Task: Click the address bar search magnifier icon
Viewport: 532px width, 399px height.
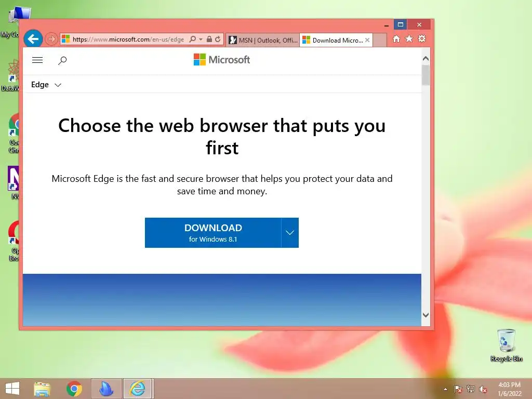Action: coord(192,39)
